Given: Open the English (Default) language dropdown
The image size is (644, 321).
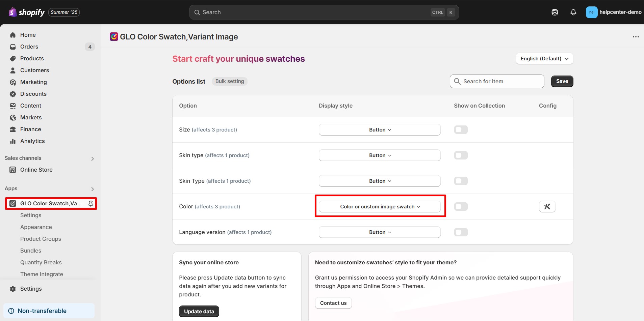Looking at the screenshot, I should [544, 59].
